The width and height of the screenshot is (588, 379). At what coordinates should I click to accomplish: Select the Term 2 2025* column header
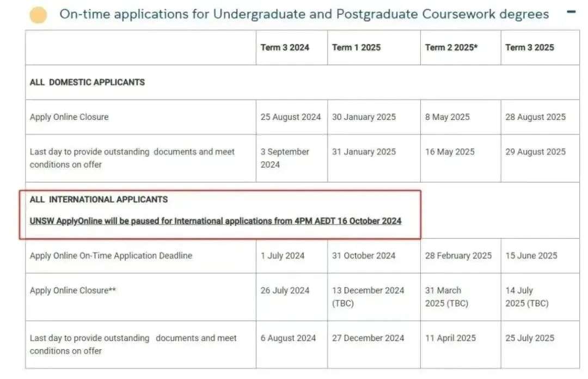(451, 48)
